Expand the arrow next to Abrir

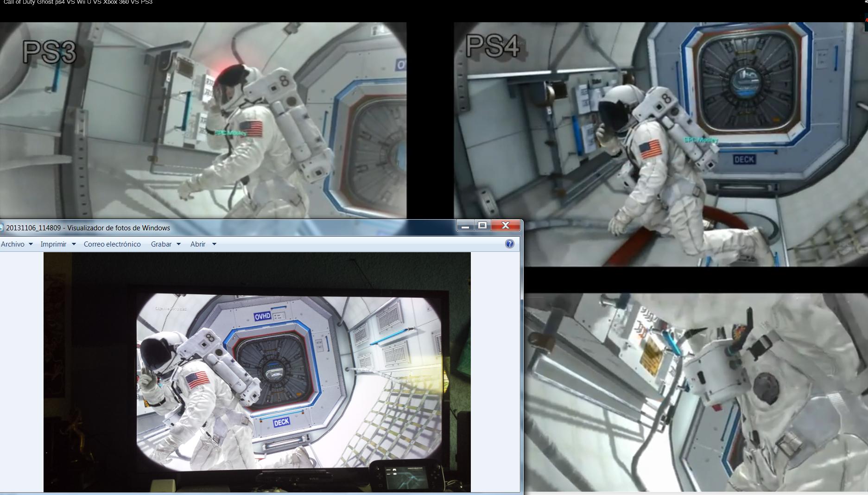214,244
